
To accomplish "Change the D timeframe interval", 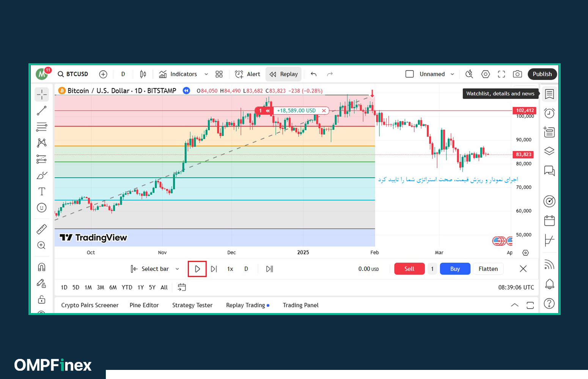I will coord(123,74).
